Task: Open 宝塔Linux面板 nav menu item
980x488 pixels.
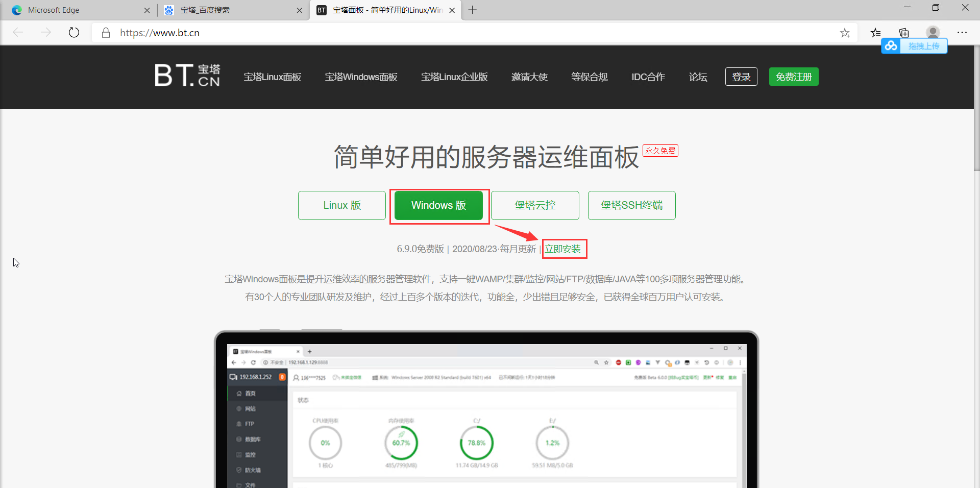Action: [x=273, y=77]
